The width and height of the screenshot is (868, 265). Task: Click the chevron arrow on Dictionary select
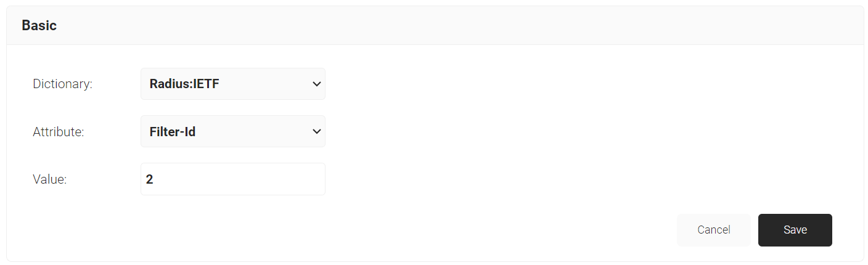(316, 84)
